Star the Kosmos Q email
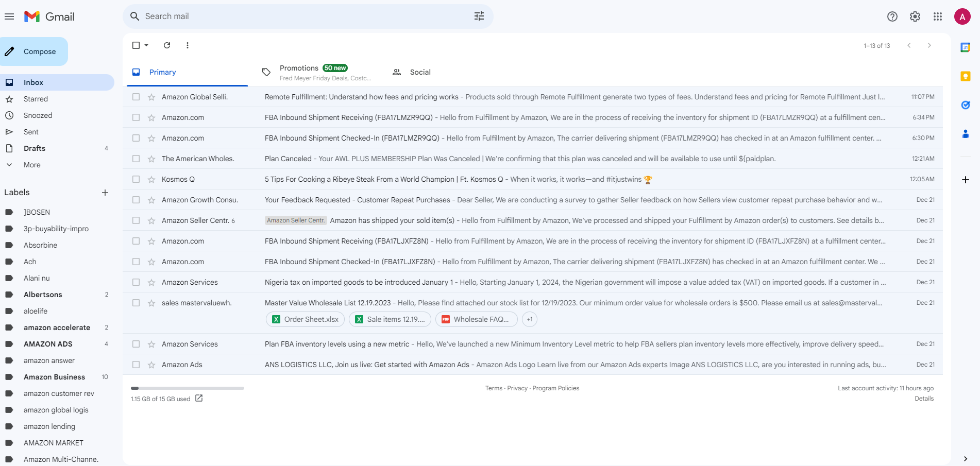The image size is (980, 466). click(151, 179)
